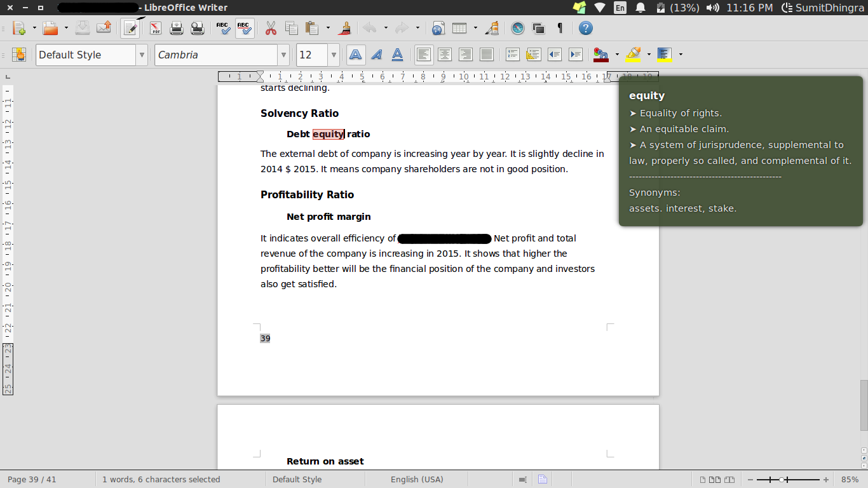Click Page 39 / 41 in status bar
868x488 pixels.
(32, 480)
